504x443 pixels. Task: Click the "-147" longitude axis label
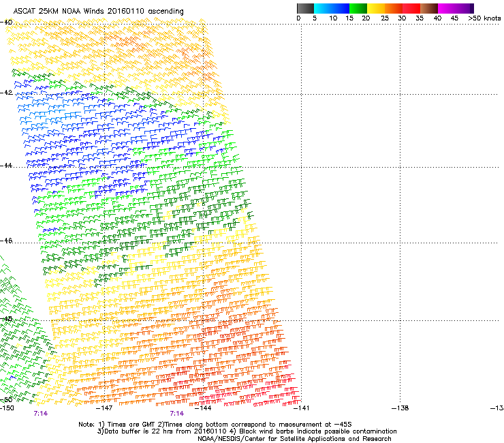coord(104,408)
